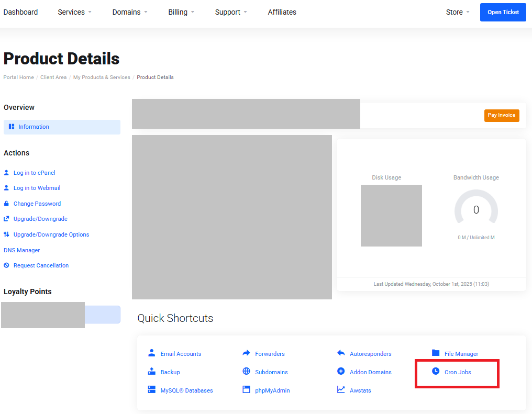Expand the Support dropdown menu
The height and width of the screenshot is (414, 532).
[x=231, y=12]
